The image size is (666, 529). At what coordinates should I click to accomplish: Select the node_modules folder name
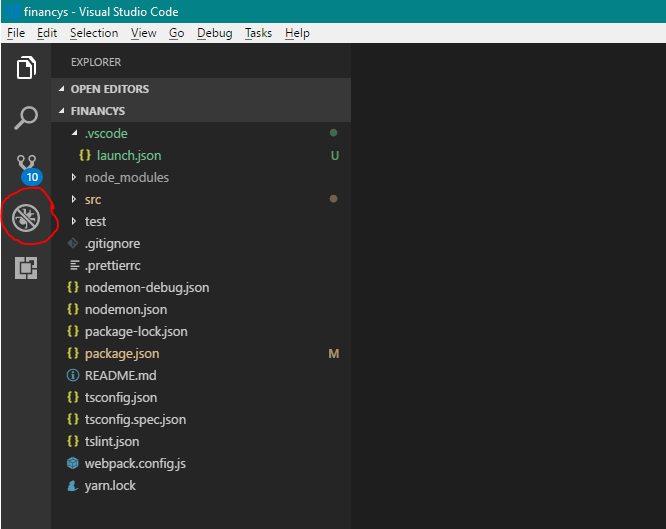(x=127, y=178)
